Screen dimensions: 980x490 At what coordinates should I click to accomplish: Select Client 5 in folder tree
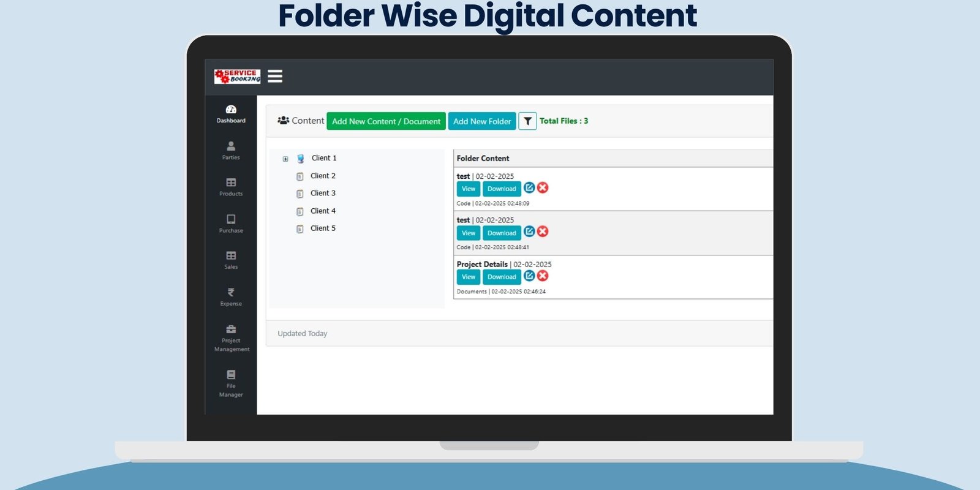[323, 228]
